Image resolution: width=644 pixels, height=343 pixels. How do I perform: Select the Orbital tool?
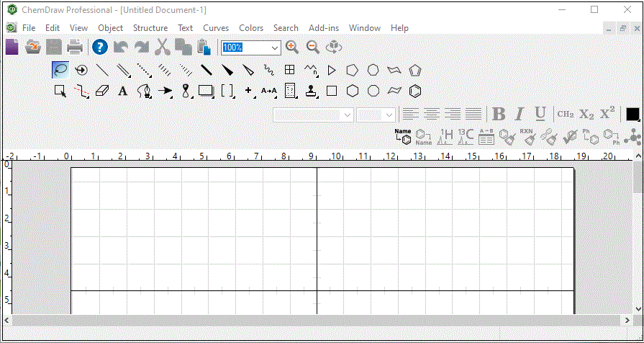[186, 91]
